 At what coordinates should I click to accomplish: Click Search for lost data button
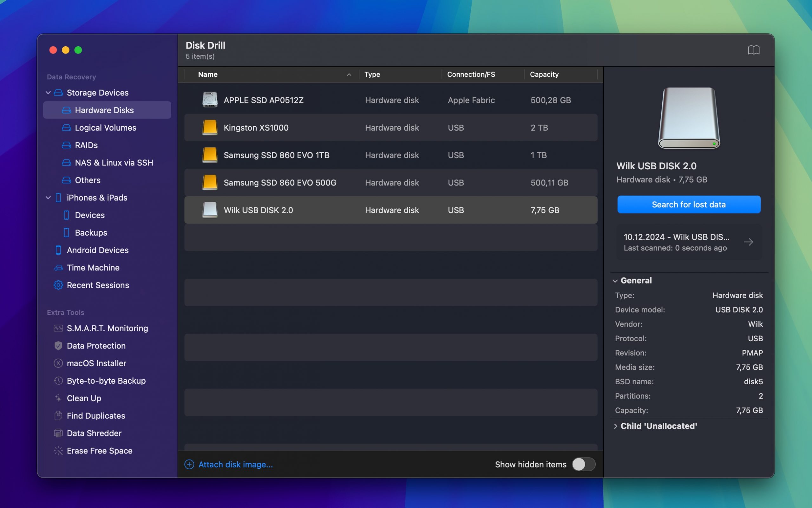coord(689,204)
